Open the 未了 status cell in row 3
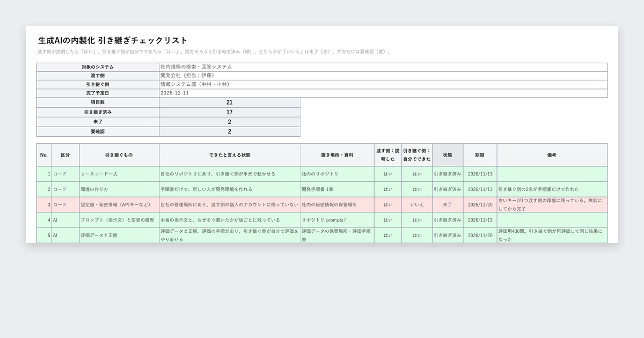 448,205
